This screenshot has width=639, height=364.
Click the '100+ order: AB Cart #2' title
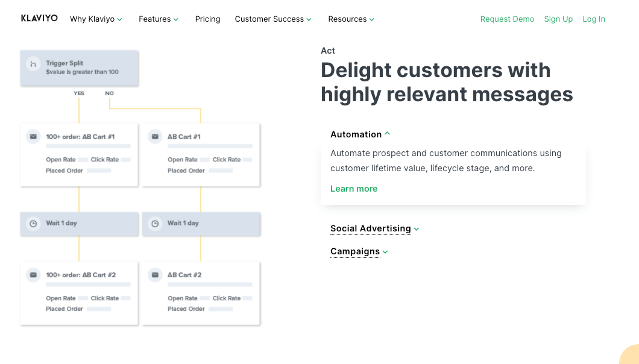81,275
